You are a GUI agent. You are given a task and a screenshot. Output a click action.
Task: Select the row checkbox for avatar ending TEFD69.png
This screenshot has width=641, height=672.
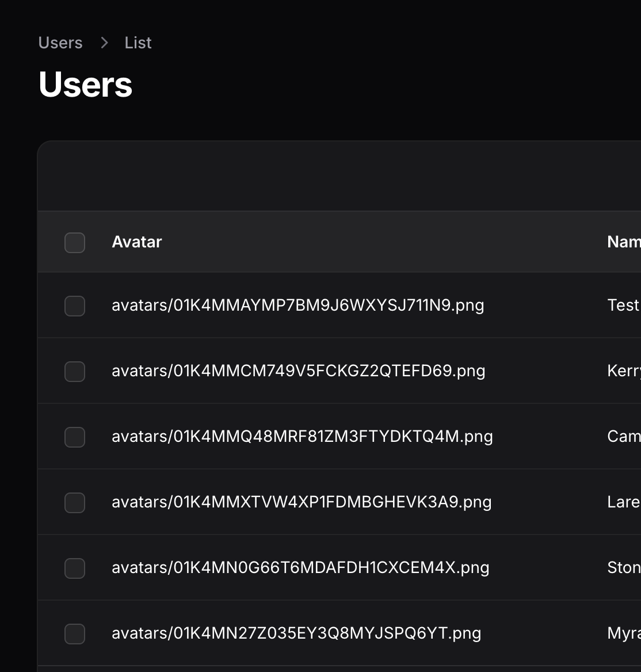point(75,372)
